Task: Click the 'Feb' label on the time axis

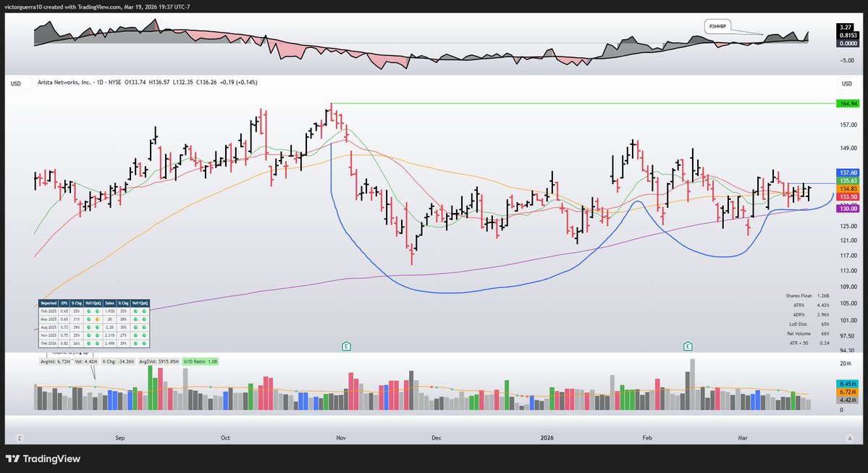Action: pos(647,438)
